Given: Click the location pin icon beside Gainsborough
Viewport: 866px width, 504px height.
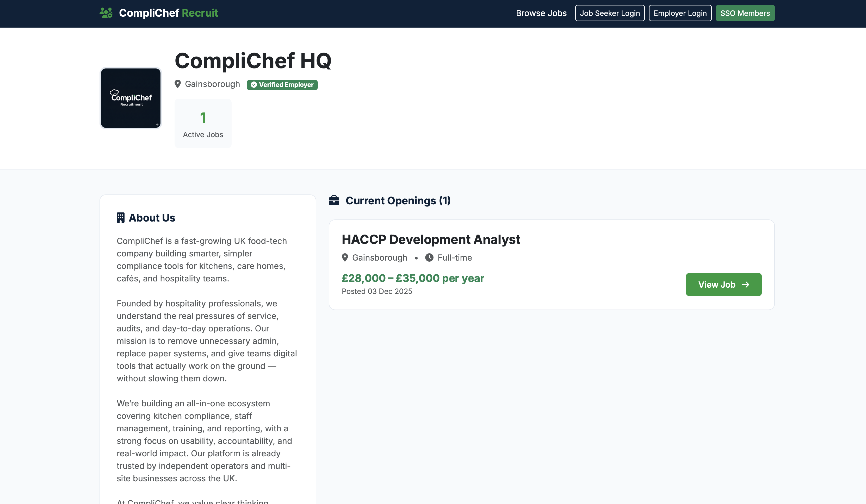Looking at the screenshot, I should [x=178, y=84].
